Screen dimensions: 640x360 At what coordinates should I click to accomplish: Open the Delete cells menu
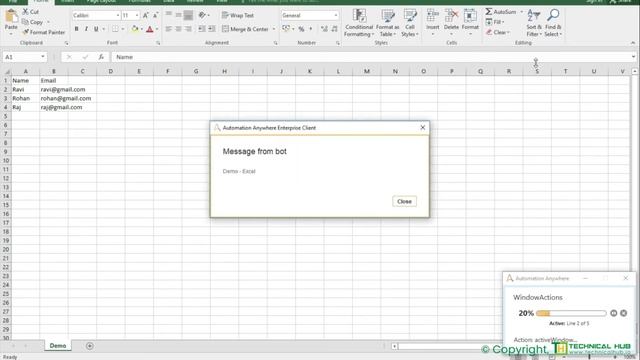pyautogui.click(x=451, y=22)
